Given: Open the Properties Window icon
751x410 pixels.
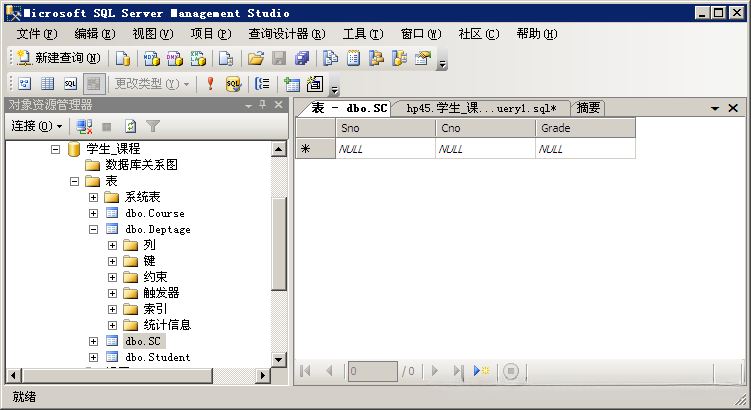Looking at the screenshot, I should [x=422, y=58].
